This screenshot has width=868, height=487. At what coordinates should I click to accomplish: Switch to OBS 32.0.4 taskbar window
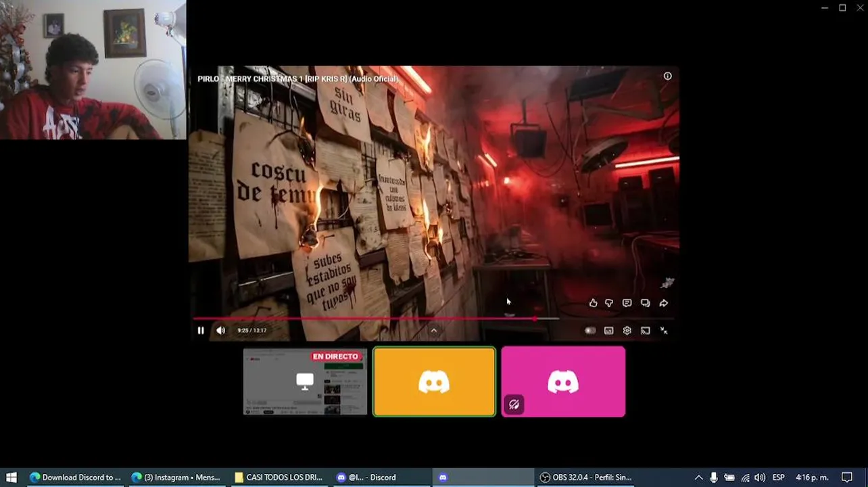[x=585, y=478]
